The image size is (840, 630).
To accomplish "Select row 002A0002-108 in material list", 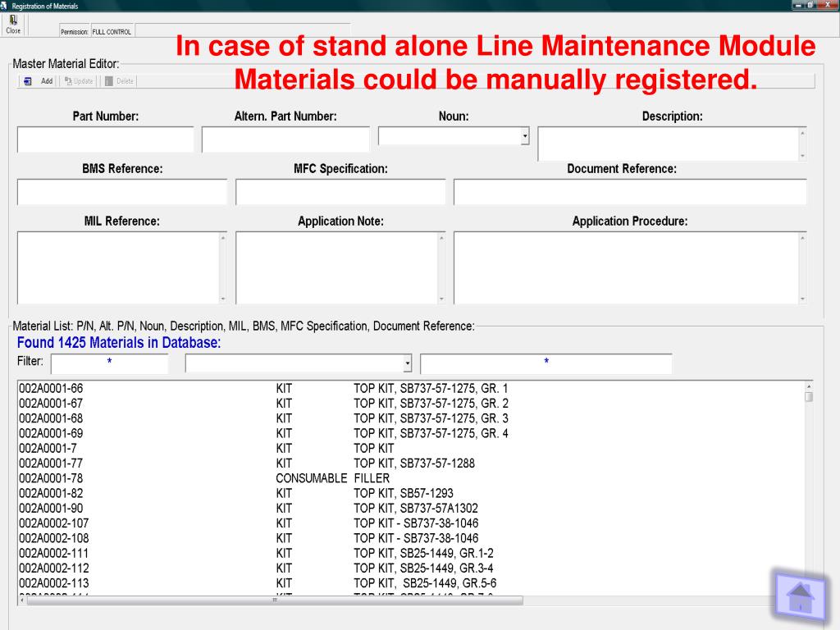I will coord(411,538).
